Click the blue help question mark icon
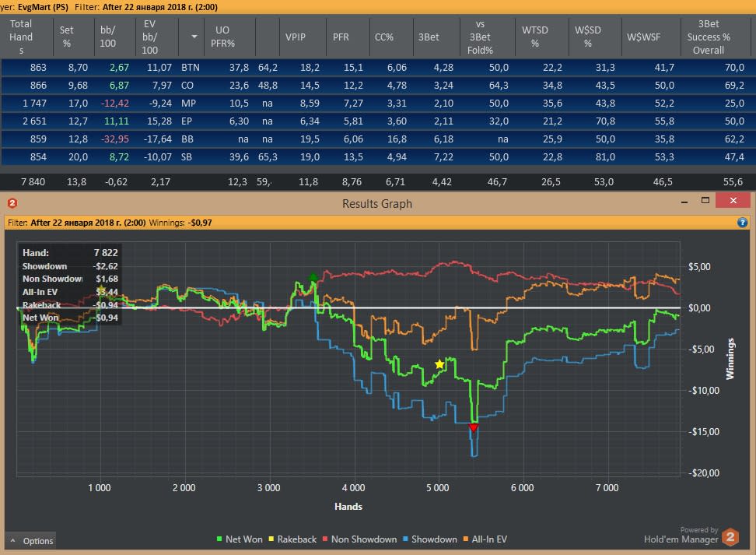Image resolution: width=756 pixels, height=555 pixels. point(742,223)
